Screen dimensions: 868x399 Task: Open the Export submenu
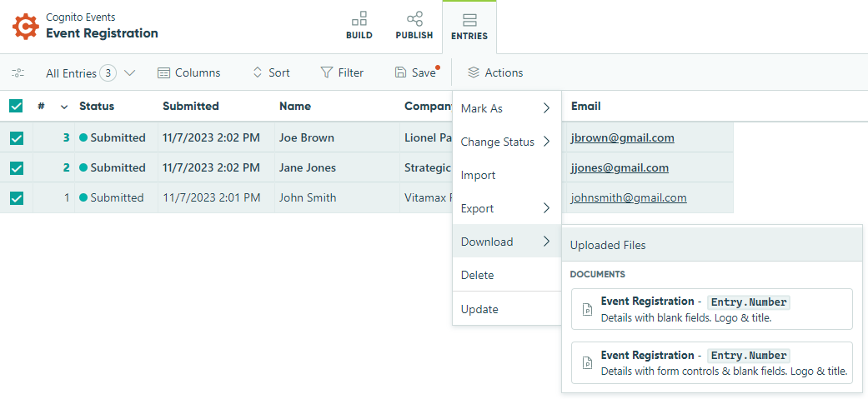pos(507,208)
